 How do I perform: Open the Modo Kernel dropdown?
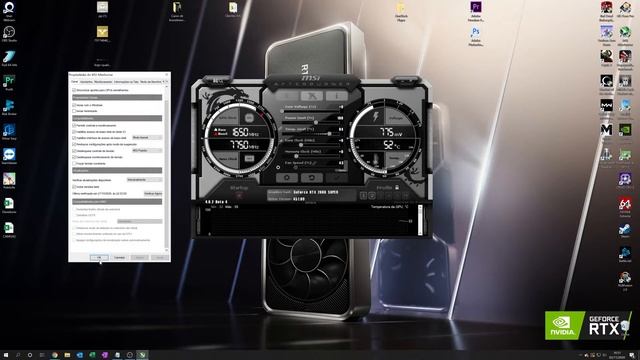147,138
